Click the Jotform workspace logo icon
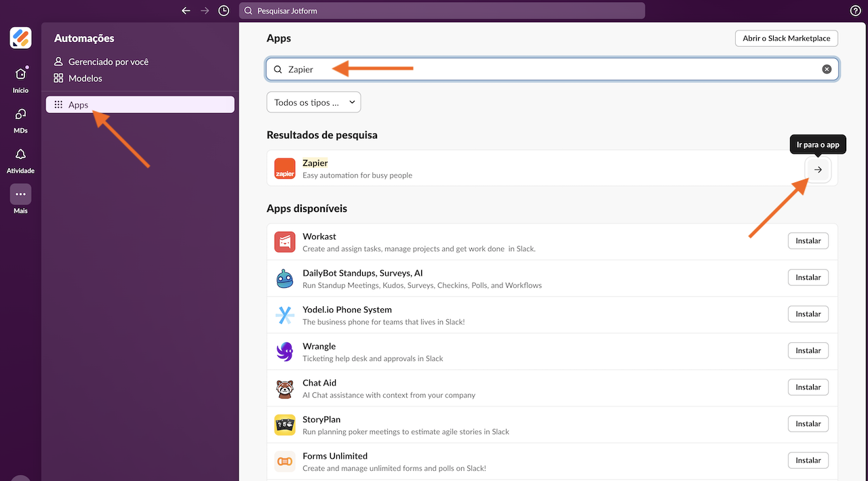Screen dimensions: 868x481 tap(20, 39)
